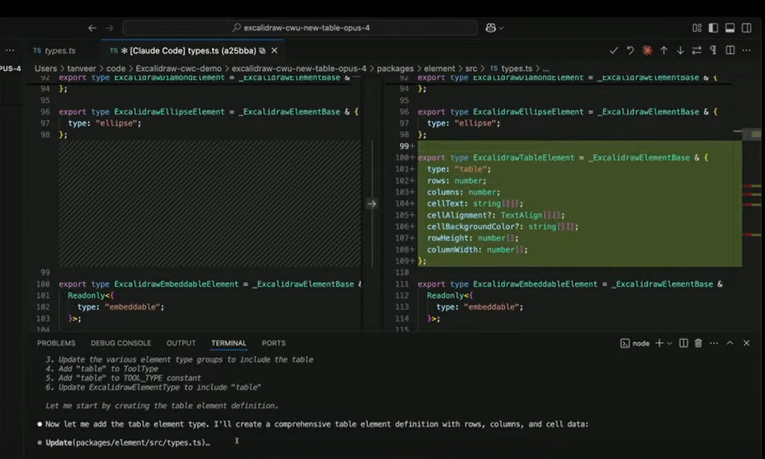Toggle the primary sidebar layout button
Screen dimensions: 765x459
713,28
